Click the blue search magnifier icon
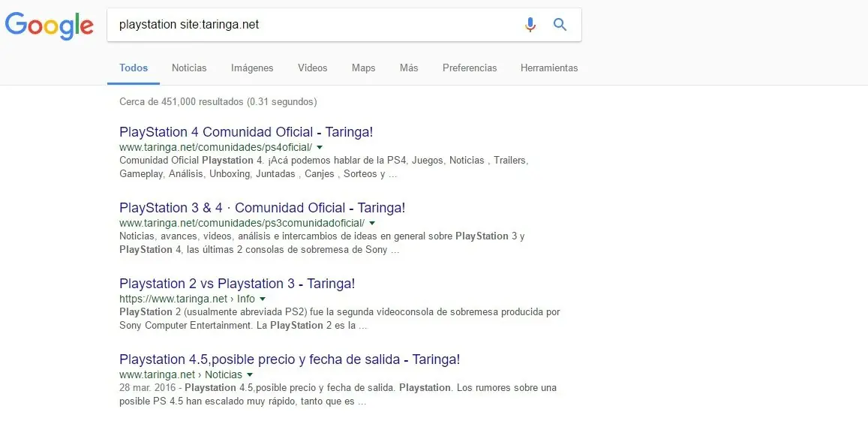The width and height of the screenshot is (868, 421). click(560, 24)
